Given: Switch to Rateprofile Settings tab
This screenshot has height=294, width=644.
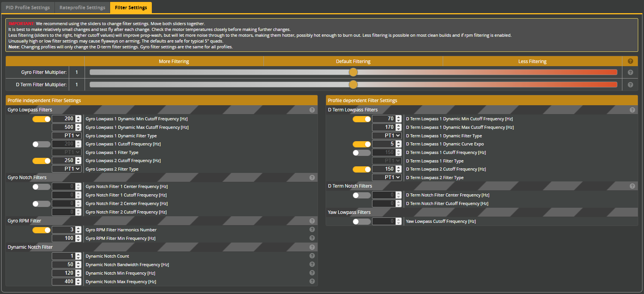Looking at the screenshot, I should click(x=82, y=7).
